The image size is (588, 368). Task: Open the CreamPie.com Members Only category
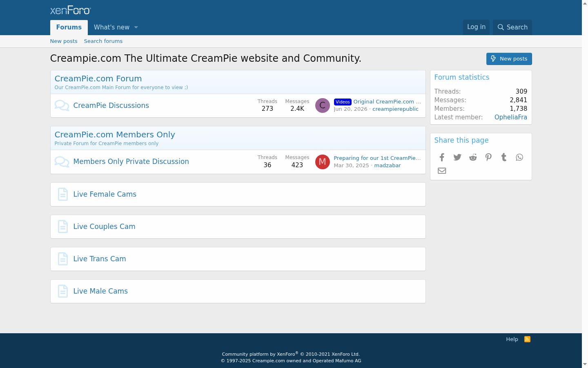pyautogui.click(x=115, y=135)
